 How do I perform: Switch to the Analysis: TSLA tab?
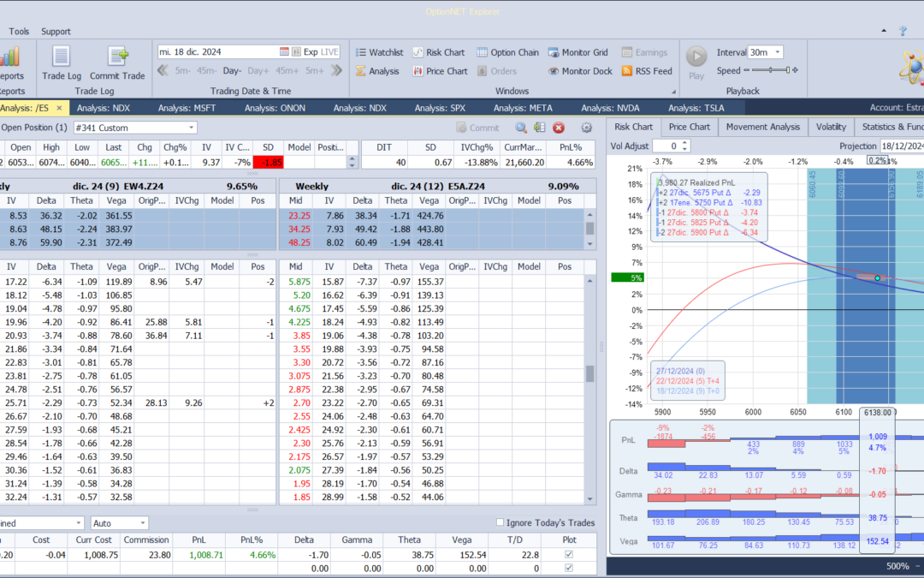point(696,108)
